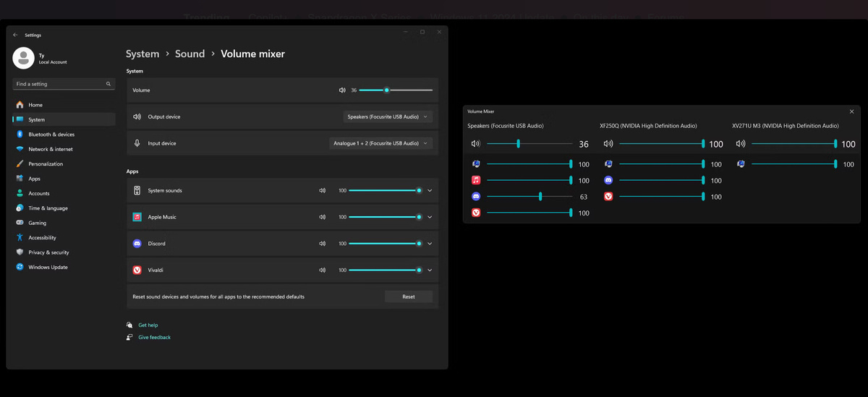
Task: Click the Ty Local Account profile
Action: [41, 58]
